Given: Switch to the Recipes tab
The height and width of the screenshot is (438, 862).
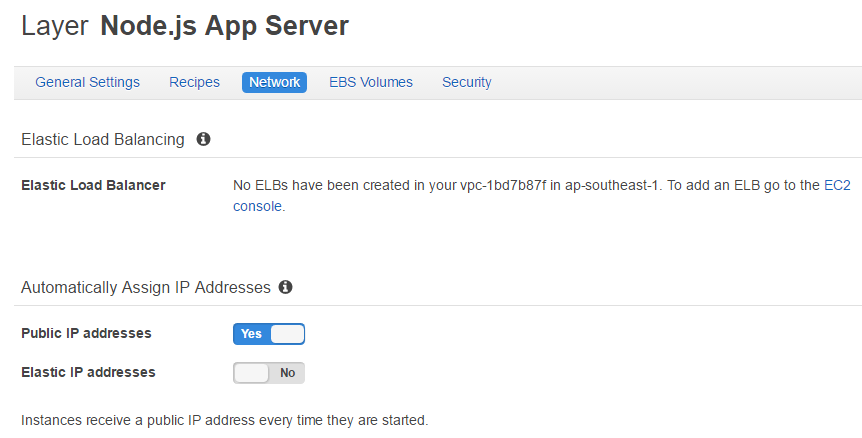Looking at the screenshot, I should 194,82.
